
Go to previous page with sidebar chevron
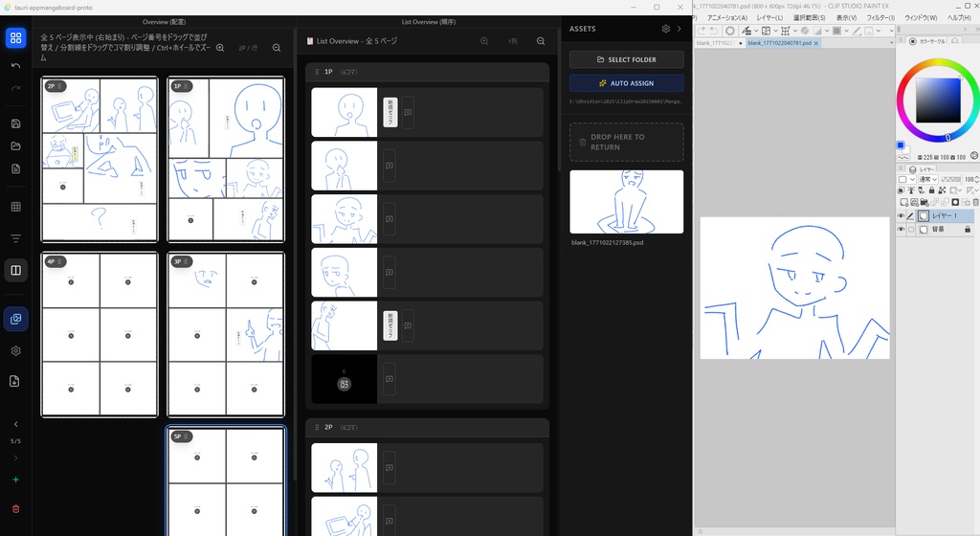[15, 424]
